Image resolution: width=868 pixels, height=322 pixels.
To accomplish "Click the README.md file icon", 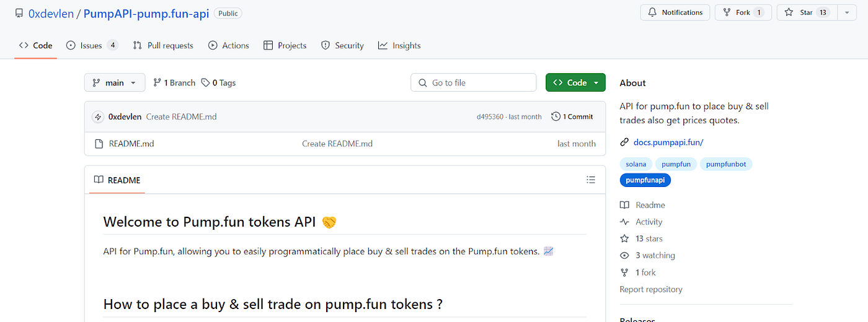I will 99,143.
